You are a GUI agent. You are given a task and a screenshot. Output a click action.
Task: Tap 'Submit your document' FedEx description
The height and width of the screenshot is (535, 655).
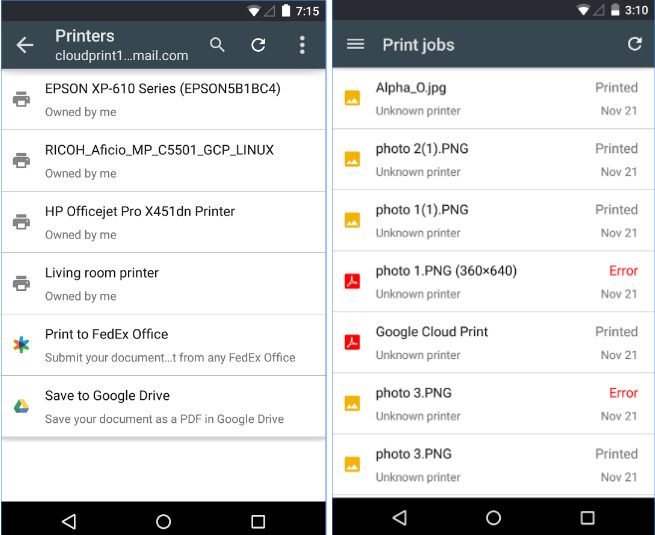pyautogui.click(x=170, y=358)
